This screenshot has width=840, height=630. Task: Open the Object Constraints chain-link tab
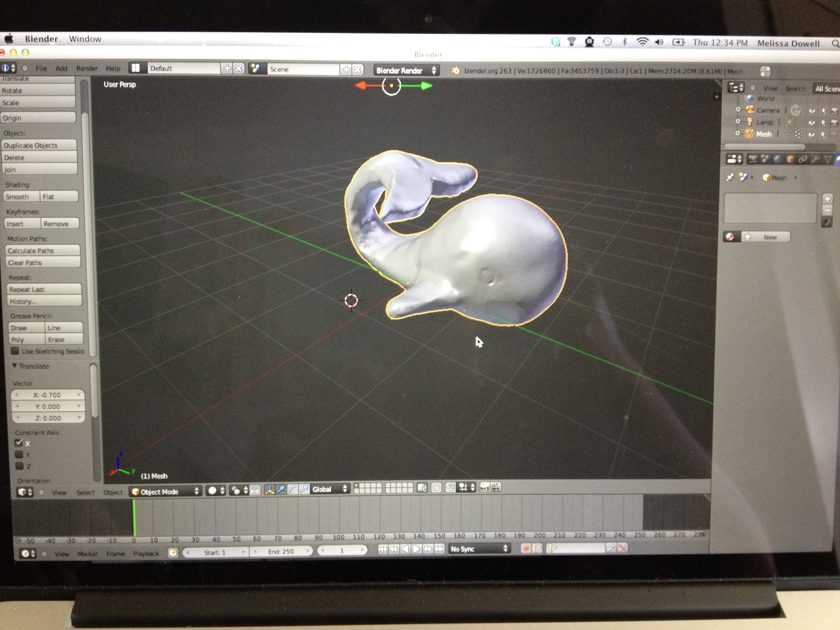pos(802,159)
